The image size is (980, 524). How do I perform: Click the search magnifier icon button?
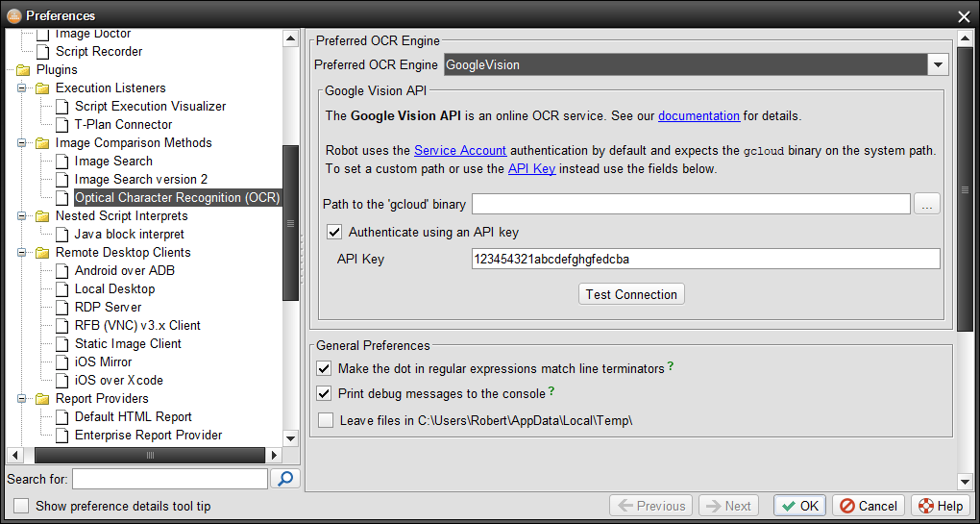pos(285,479)
